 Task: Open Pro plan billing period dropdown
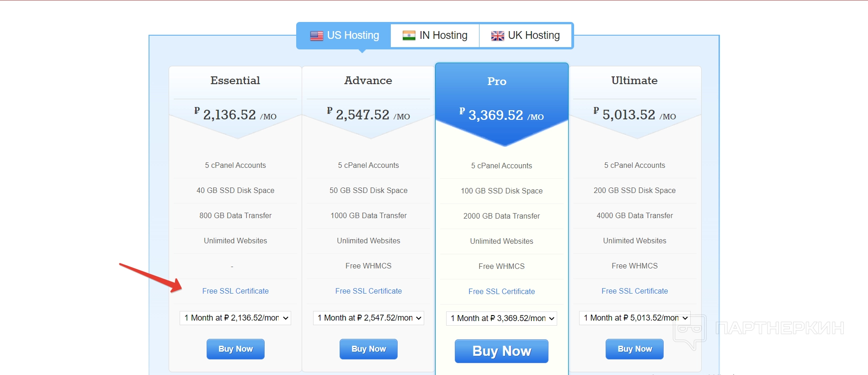501,318
